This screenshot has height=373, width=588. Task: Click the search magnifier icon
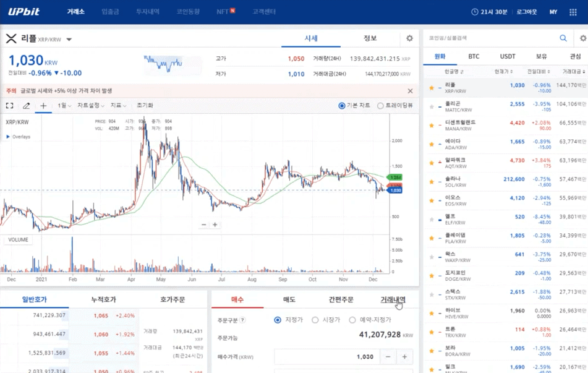(563, 38)
